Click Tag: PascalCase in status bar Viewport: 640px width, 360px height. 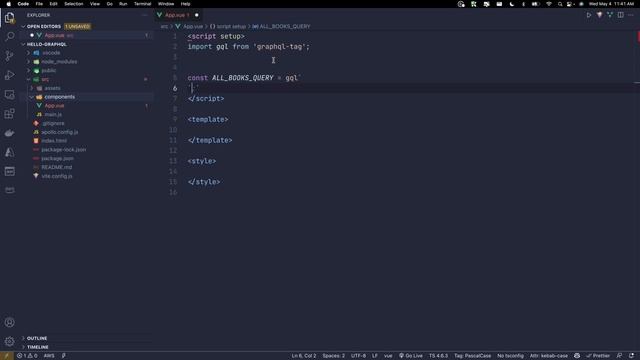[x=473, y=356]
